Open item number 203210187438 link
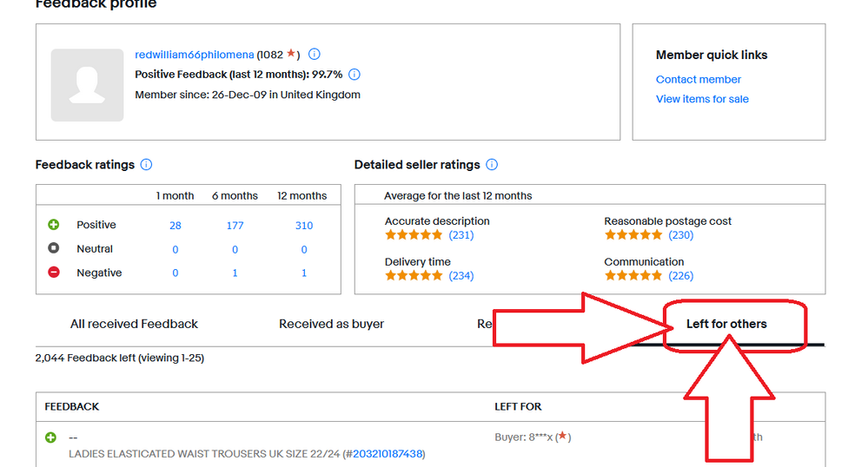This screenshot has width=868, height=467. tap(388, 454)
